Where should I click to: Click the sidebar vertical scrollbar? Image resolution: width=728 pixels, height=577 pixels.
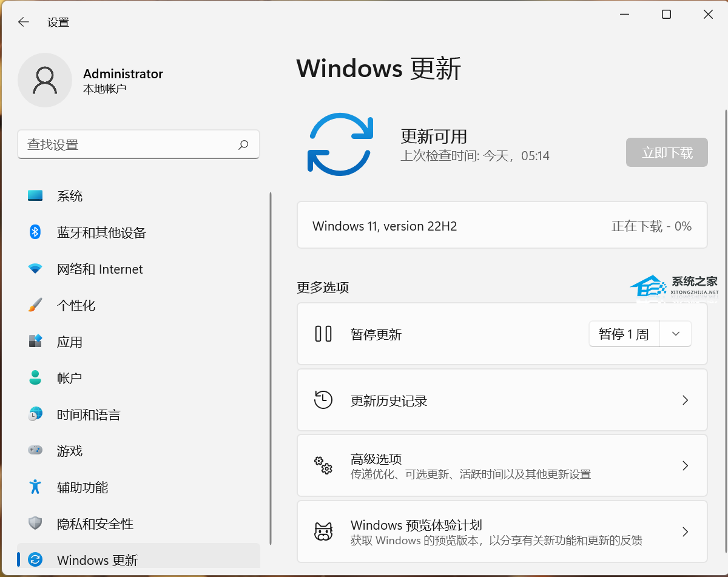(270, 369)
